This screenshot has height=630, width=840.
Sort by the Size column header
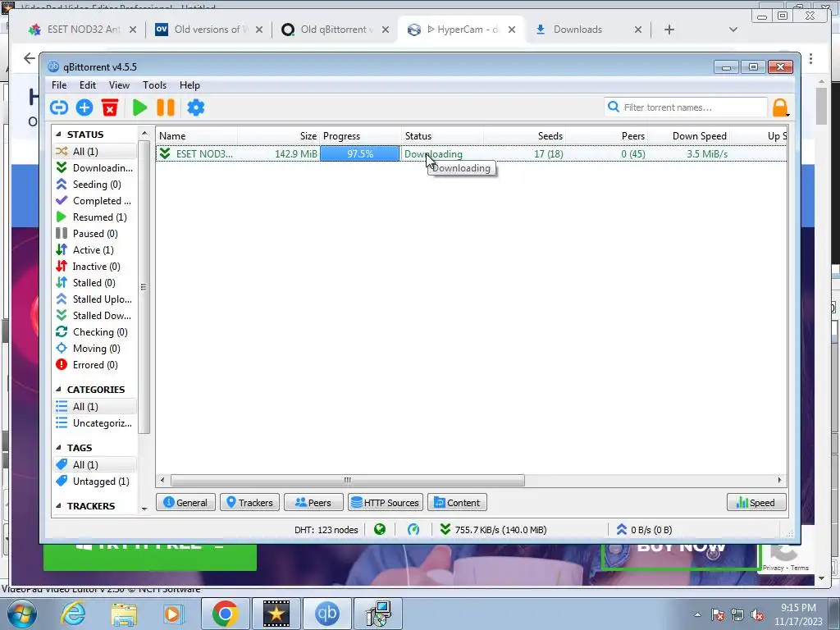(279, 136)
